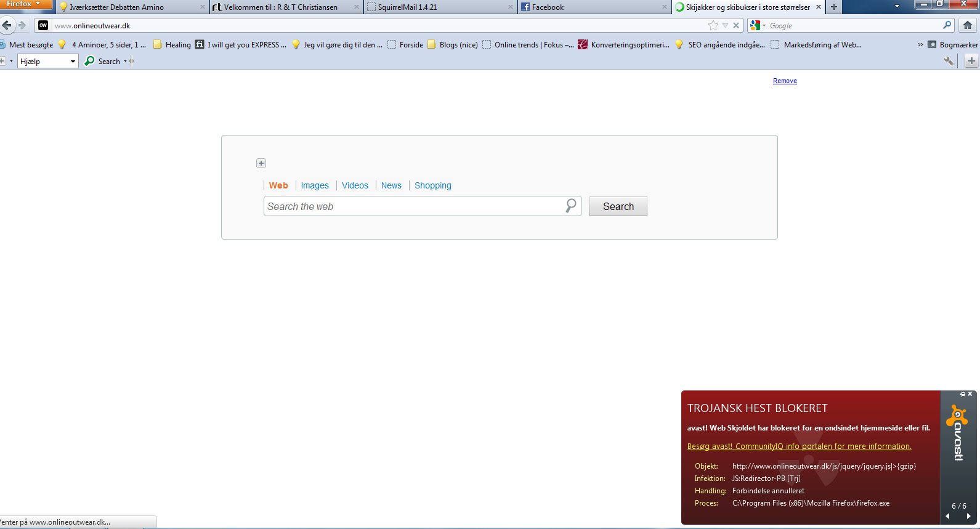This screenshot has width=980, height=529.
Task: Close the Skijakker og skibukser tab
Action: (x=819, y=7)
